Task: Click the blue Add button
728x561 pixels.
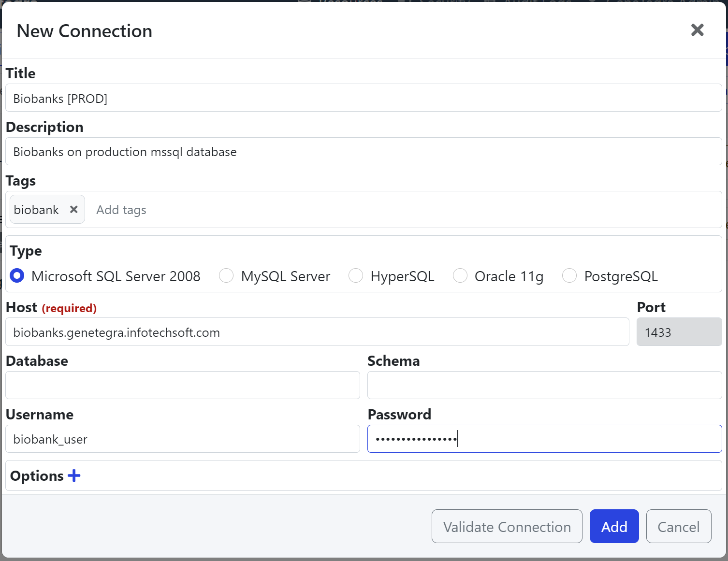Action: click(614, 526)
